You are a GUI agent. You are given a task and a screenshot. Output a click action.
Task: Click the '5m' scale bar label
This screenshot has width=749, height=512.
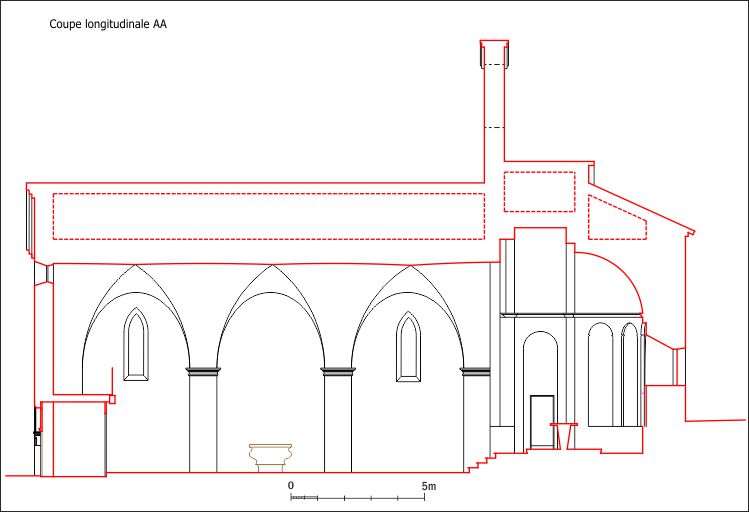click(x=428, y=486)
